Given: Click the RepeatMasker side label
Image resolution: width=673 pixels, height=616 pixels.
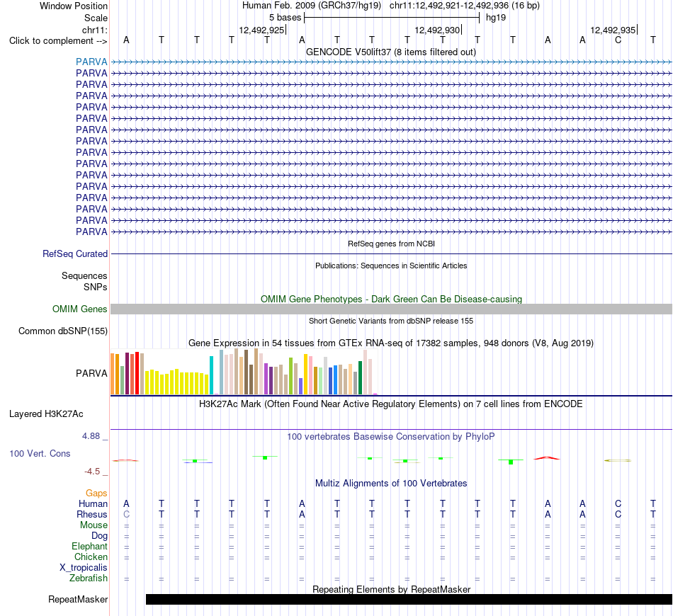Looking at the screenshot, I should (78, 599).
